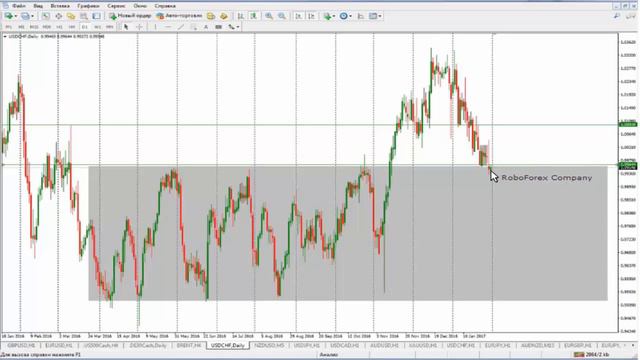Switch to the GBPUSD,H1 chart tab

21,345
